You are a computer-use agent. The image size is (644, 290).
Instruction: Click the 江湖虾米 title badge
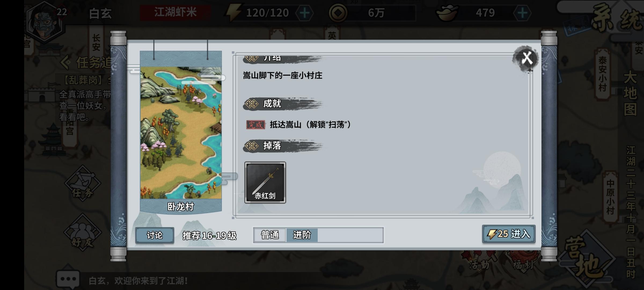[x=175, y=12]
